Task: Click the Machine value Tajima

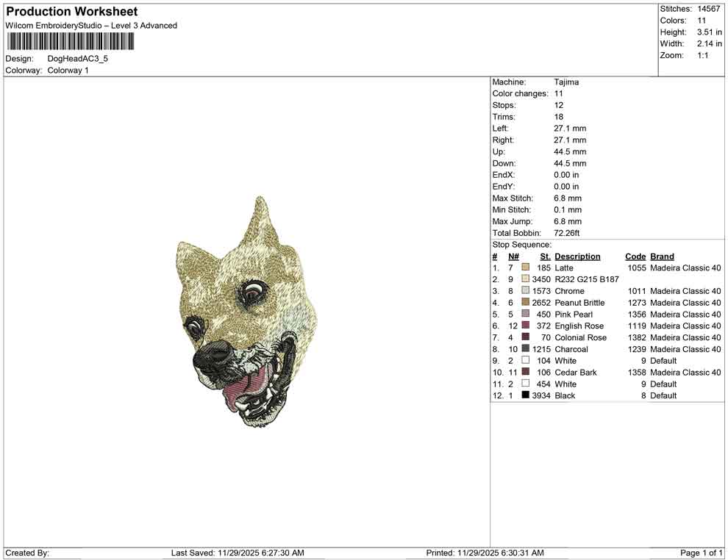Action: tap(566, 82)
